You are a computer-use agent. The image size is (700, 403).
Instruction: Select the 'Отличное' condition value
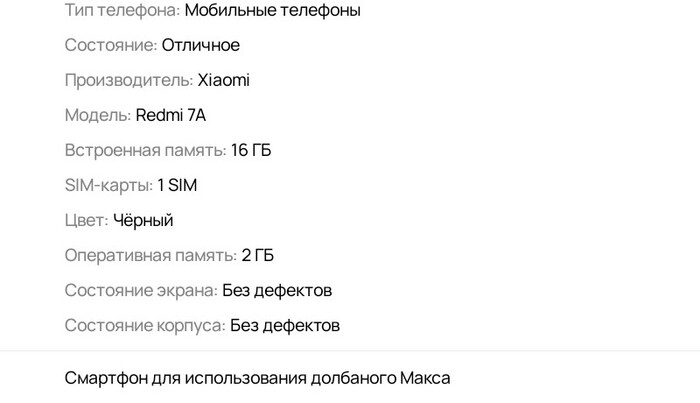(x=201, y=45)
